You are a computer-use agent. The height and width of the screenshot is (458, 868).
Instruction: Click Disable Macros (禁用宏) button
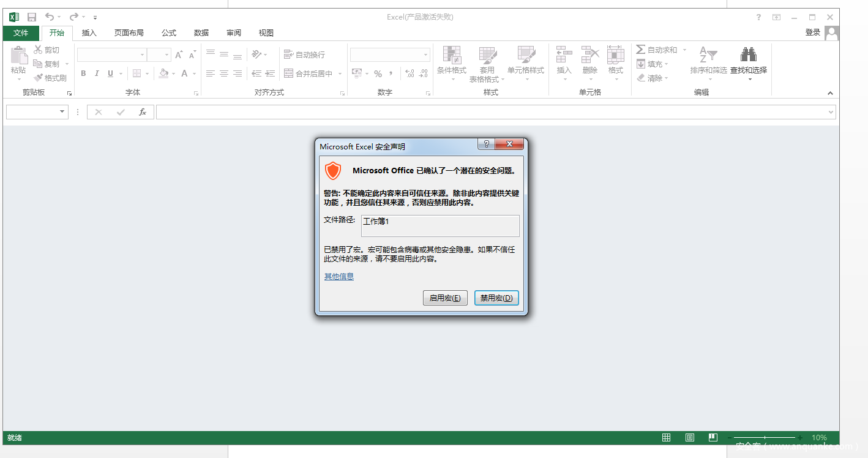pyautogui.click(x=496, y=298)
